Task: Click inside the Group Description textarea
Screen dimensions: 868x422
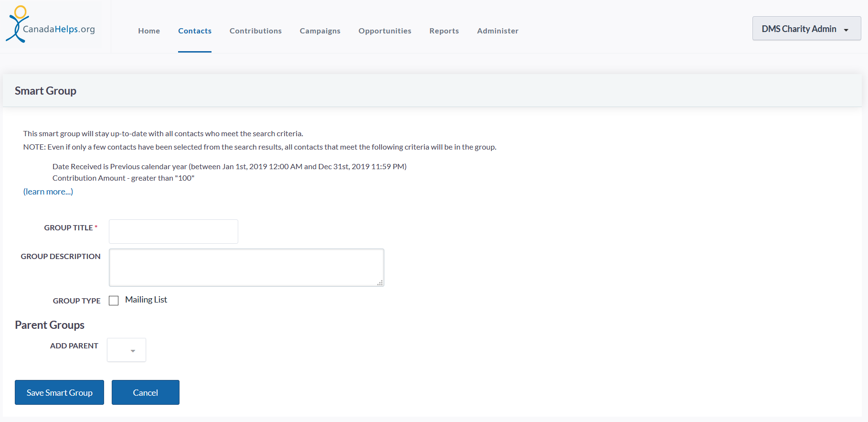Action: click(x=246, y=268)
